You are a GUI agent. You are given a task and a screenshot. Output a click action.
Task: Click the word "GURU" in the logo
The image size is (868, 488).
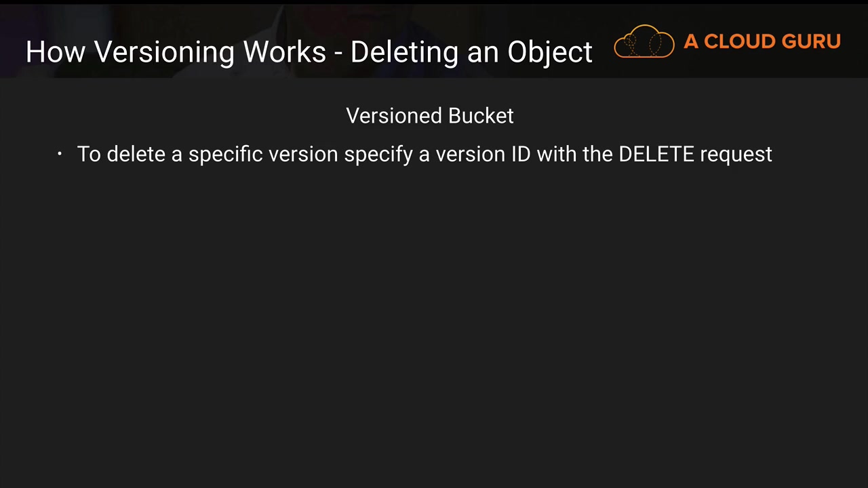(x=811, y=42)
